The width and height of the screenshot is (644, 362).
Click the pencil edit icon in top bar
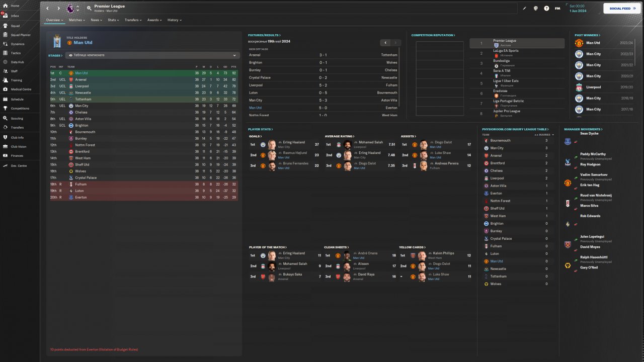pos(524,9)
